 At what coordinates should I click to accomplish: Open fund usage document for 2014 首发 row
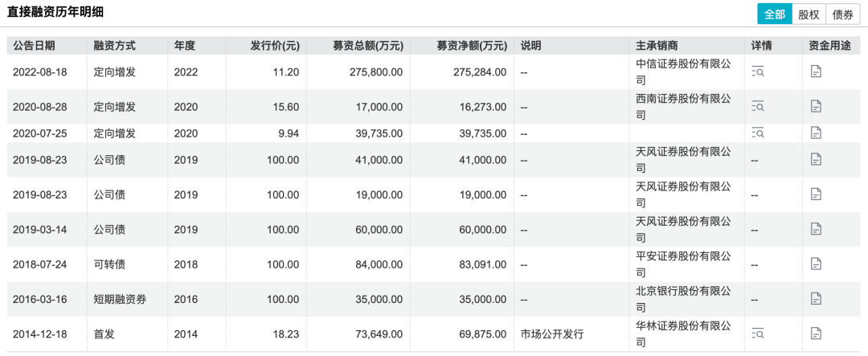coord(816,333)
